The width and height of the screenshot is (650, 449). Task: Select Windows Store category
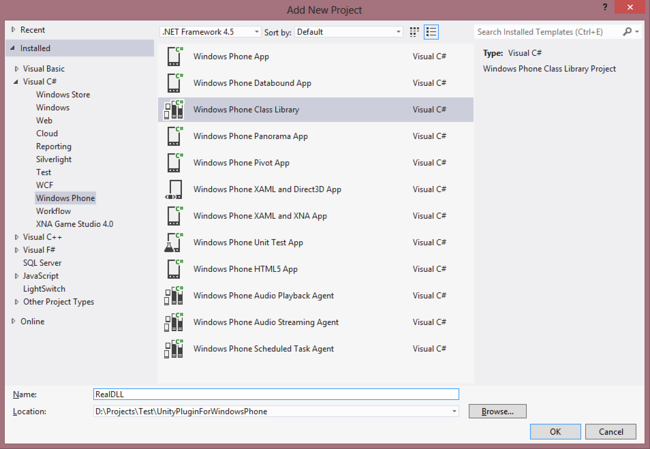coord(63,95)
